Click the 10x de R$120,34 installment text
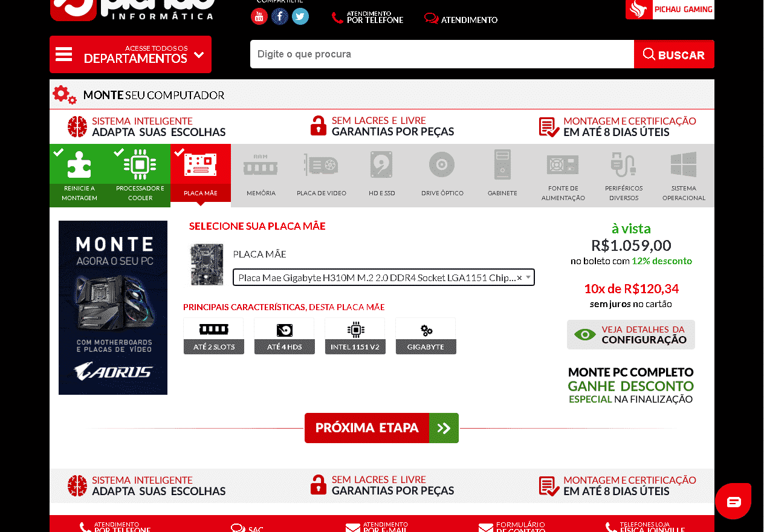 pos(631,288)
